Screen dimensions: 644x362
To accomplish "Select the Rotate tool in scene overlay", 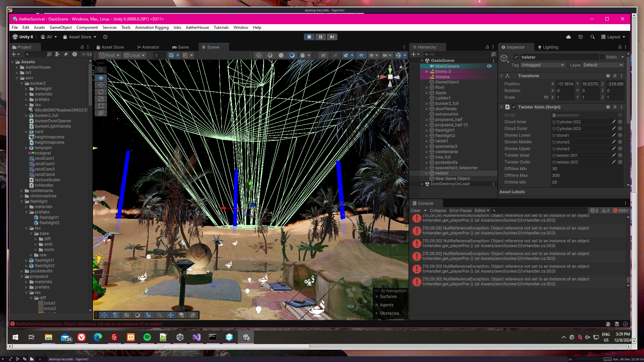I will click(x=101, y=92).
